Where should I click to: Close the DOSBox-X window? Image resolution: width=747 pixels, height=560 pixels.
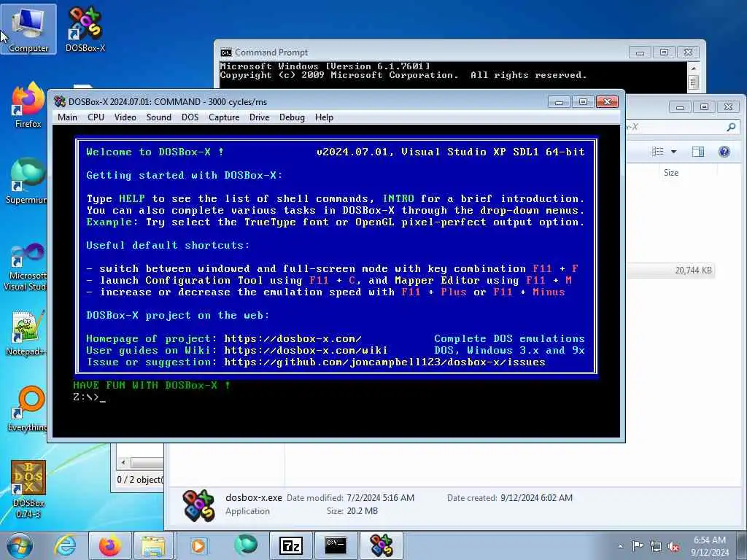[607, 102]
